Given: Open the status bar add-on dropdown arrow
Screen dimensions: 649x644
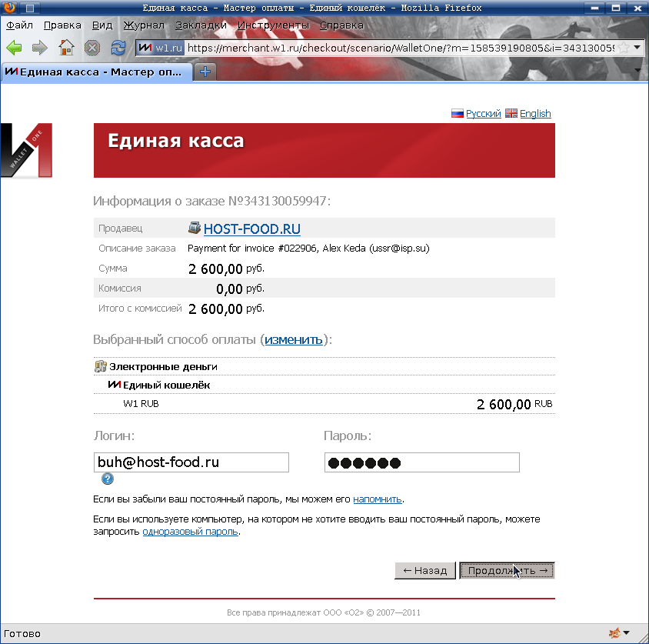Looking at the screenshot, I should point(626,632).
